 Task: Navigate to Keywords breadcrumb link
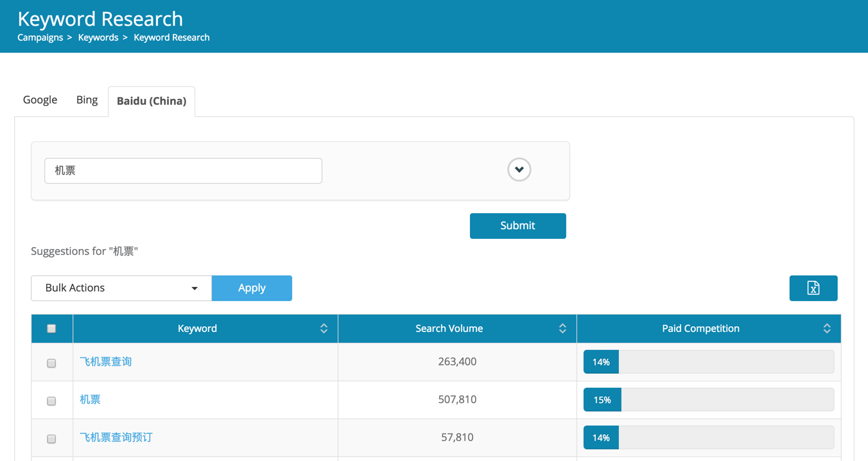[x=98, y=37]
